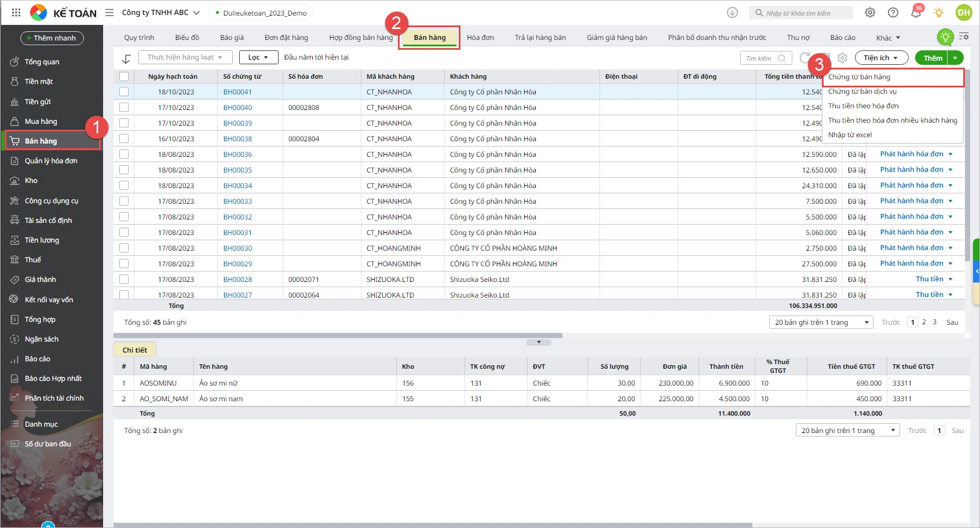
Task: Open the 20 bản ghi trên 1 trang selector
Action: pos(821,322)
